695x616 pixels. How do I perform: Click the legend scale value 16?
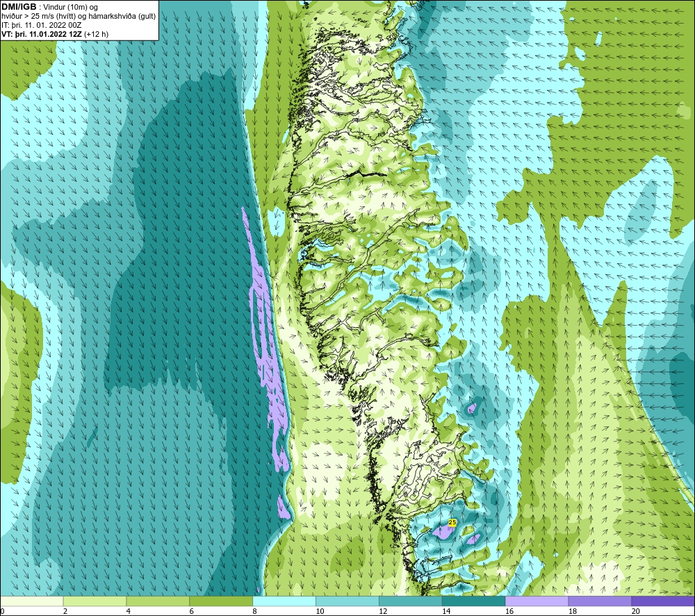(509, 611)
